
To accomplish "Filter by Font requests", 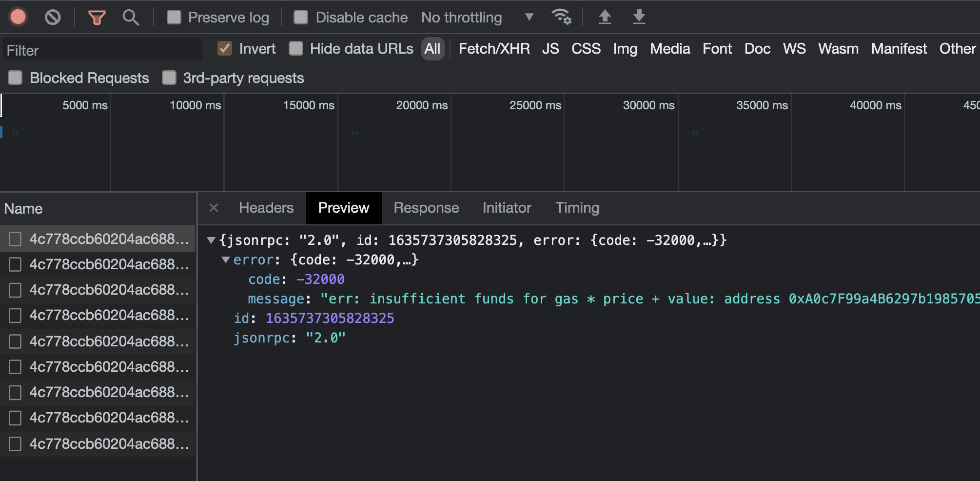I will tap(717, 49).
